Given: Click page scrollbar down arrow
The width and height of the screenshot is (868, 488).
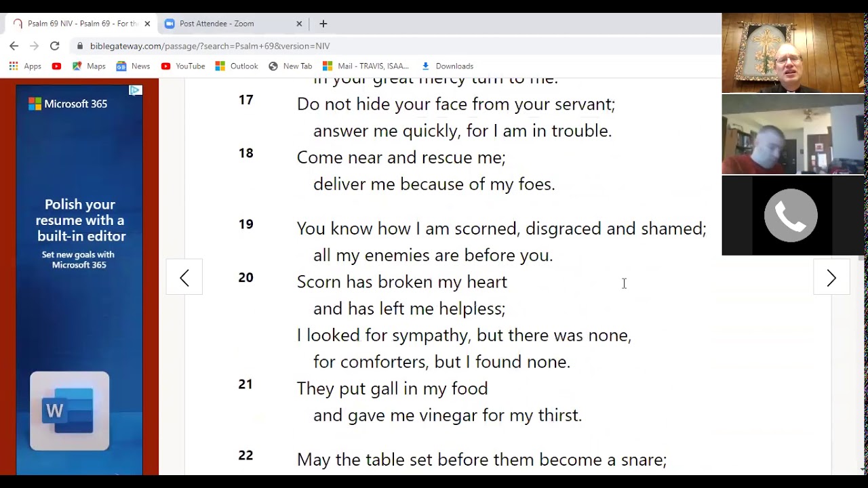Looking at the screenshot, I should point(862,469).
